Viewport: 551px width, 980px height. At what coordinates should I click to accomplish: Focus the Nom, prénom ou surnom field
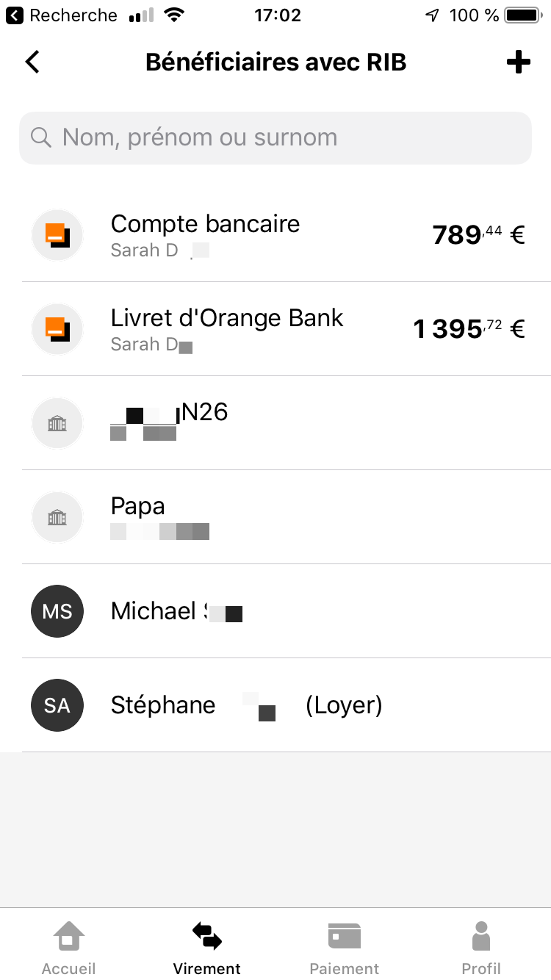pyautogui.click(x=287, y=137)
